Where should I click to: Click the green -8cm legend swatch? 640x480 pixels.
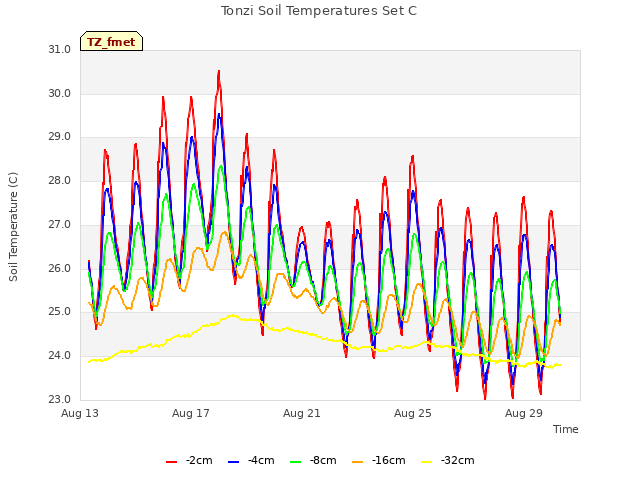tap(295, 461)
